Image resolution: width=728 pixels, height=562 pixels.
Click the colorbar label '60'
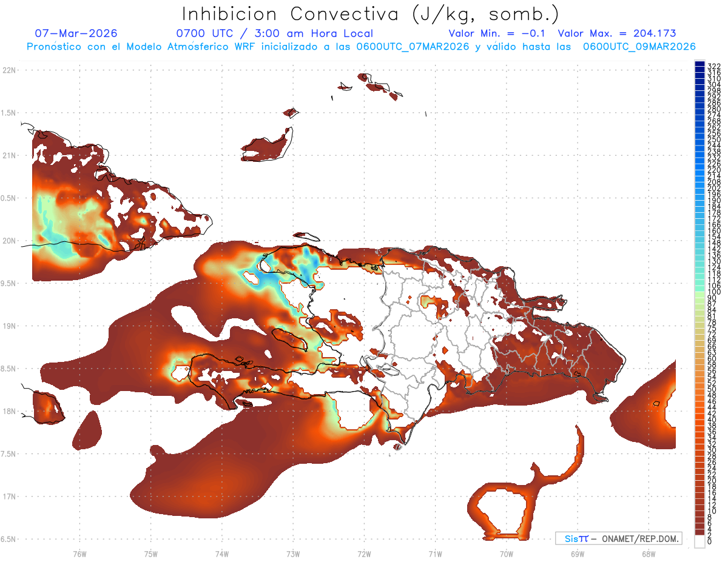712,358
